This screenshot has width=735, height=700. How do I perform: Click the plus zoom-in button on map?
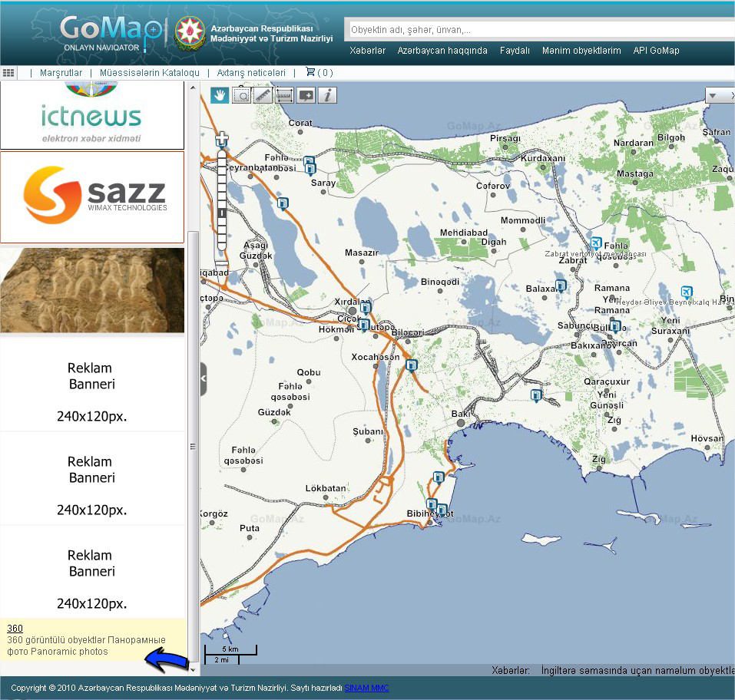(x=223, y=140)
